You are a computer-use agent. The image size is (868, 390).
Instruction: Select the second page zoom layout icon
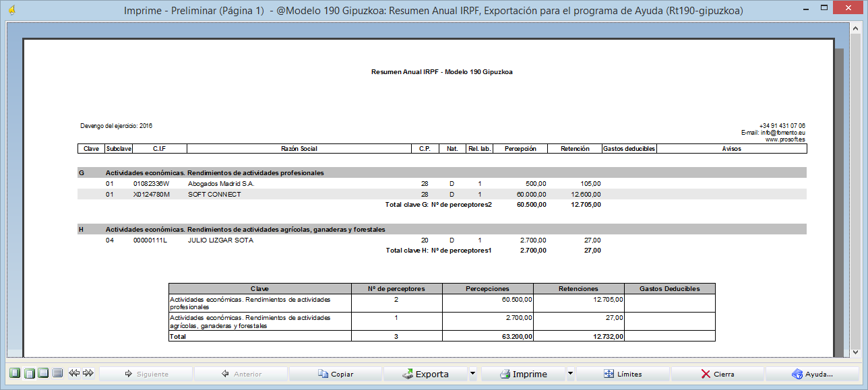click(30, 373)
